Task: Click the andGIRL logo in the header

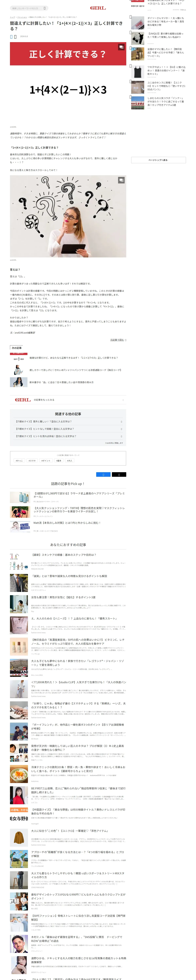Action: (x=98, y=8)
